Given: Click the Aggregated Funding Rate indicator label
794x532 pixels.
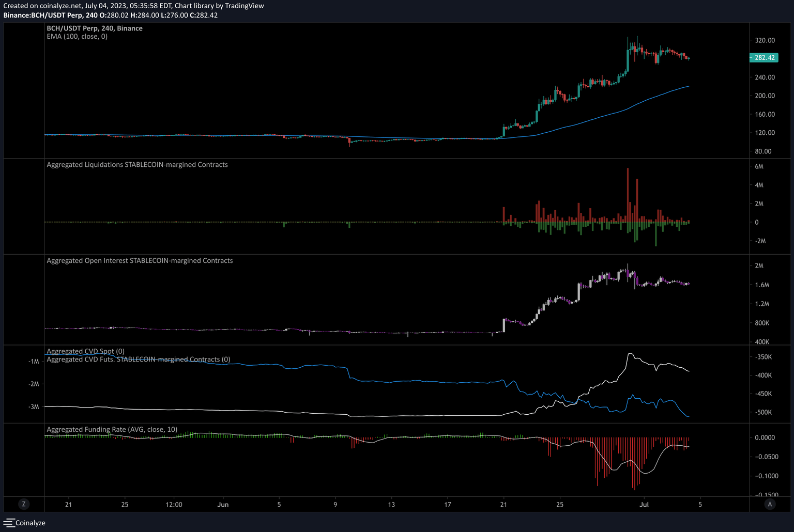Looking at the screenshot, I should tap(112, 429).
